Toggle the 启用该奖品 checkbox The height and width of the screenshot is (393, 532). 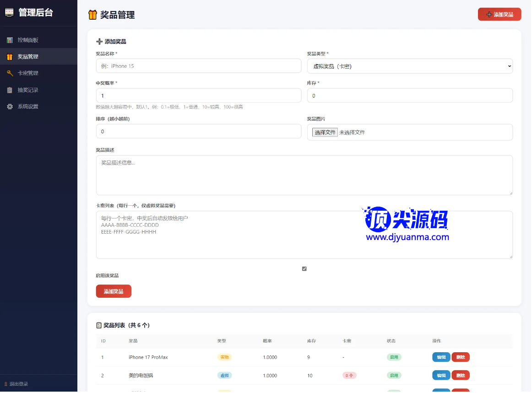tap(304, 269)
